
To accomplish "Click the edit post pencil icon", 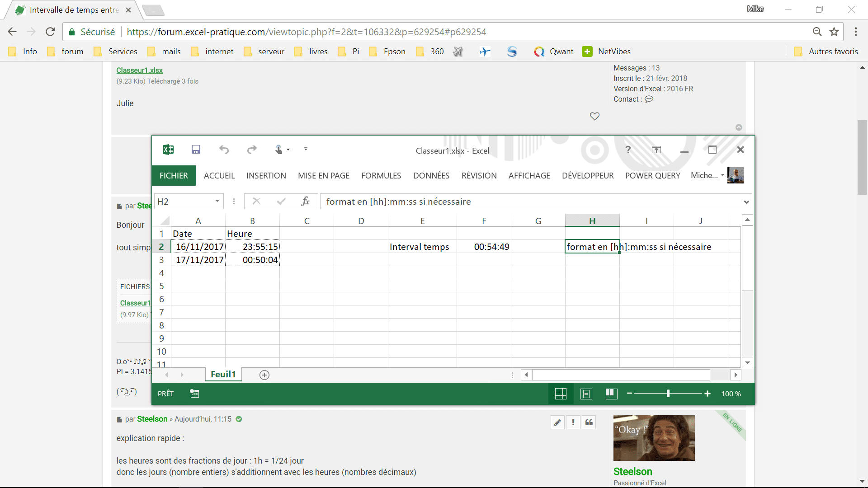I will 557,422.
